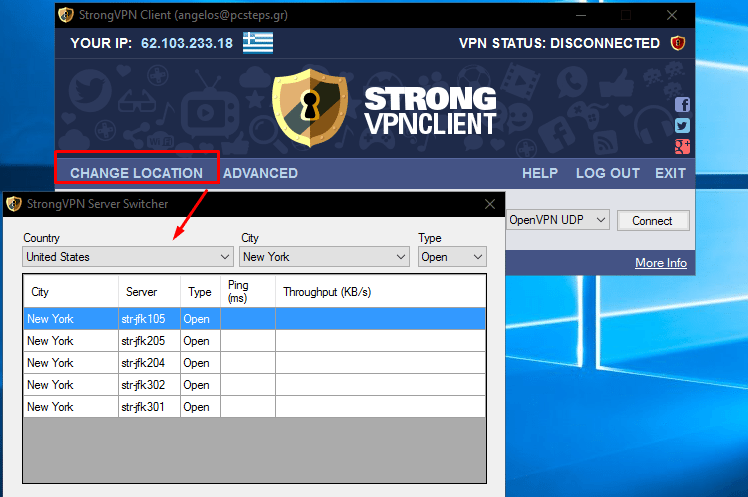748x497 pixels.
Task: Click Server Switcher title bar shield icon
Action: tap(14, 204)
